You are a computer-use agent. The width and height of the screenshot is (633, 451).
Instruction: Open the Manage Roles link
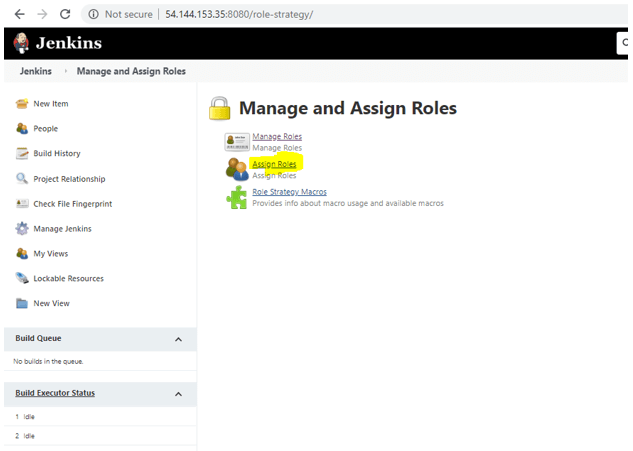click(x=277, y=136)
